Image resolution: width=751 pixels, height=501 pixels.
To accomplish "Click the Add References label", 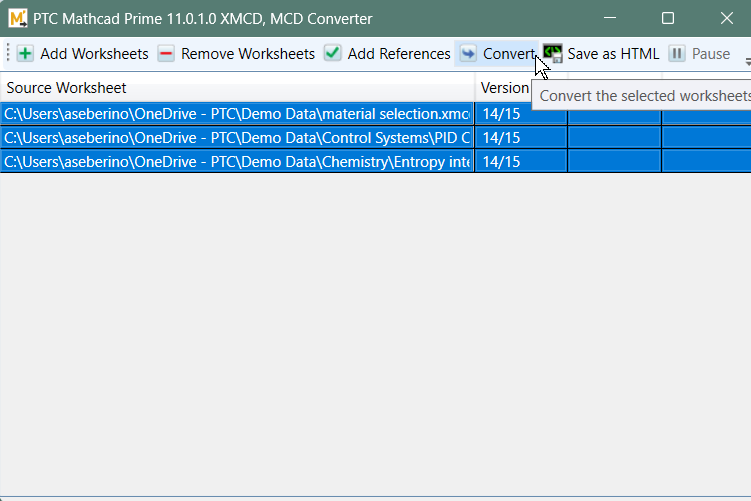I will point(398,54).
